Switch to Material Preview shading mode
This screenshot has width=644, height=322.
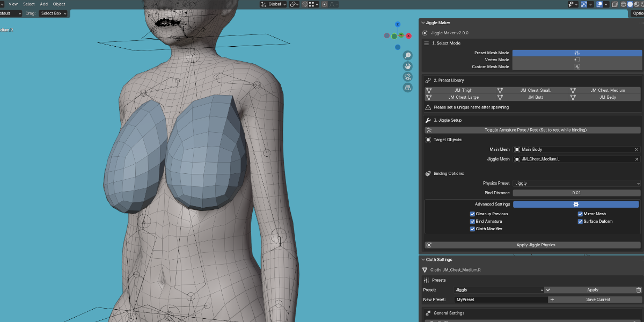(x=636, y=4)
